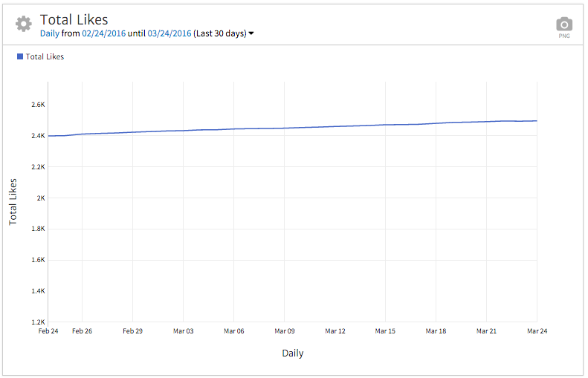The image size is (588, 378).
Task: Click the 'Daily' interval link in header
Action: 51,33
